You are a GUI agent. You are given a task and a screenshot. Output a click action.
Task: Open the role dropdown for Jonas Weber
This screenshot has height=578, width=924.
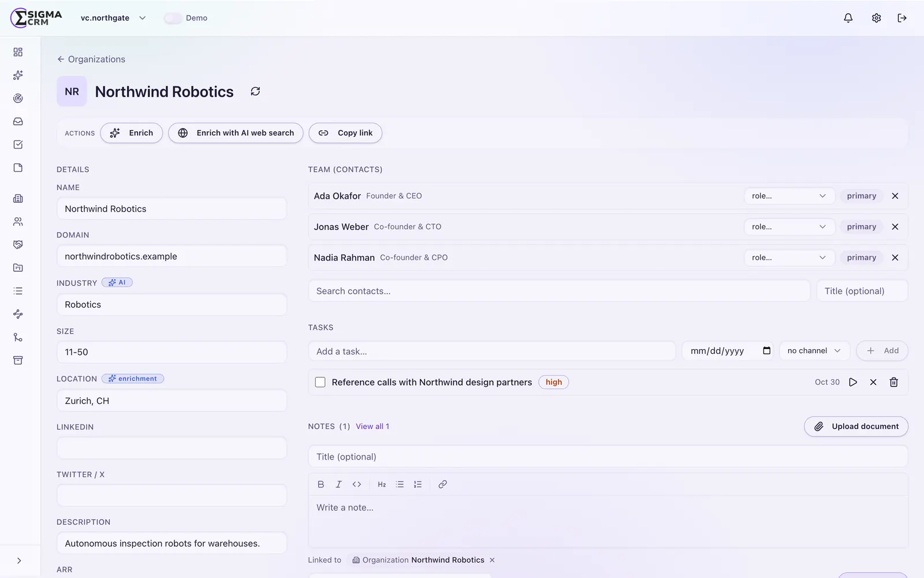point(789,227)
